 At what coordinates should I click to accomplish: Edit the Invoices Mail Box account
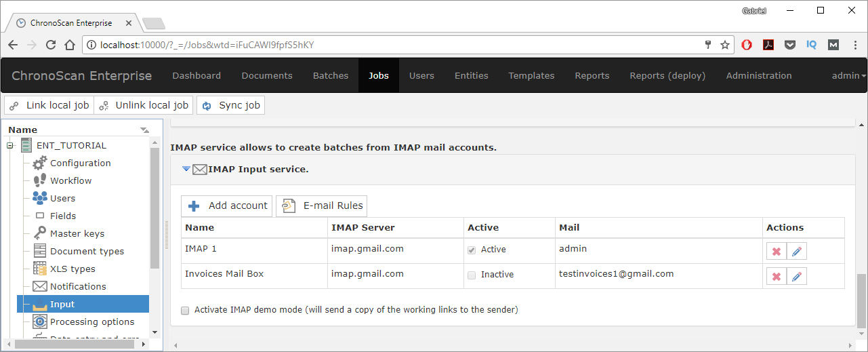coord(797,276)
